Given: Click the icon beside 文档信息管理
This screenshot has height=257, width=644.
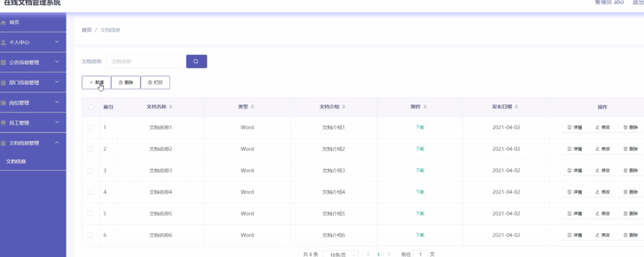Looking at the screenshot, I should [x=3, y=143].
